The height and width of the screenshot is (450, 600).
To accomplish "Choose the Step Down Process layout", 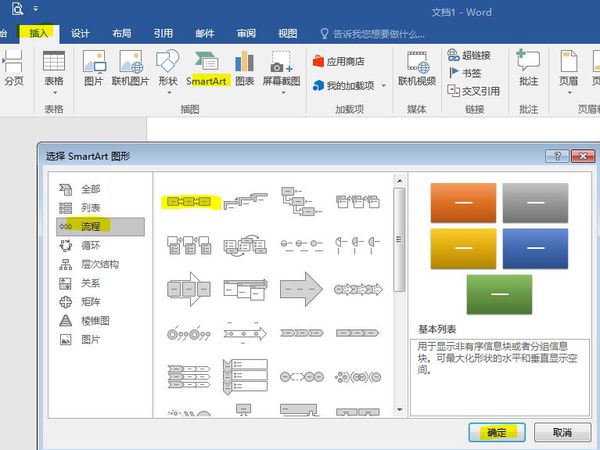I will click(x=302, y=201).
